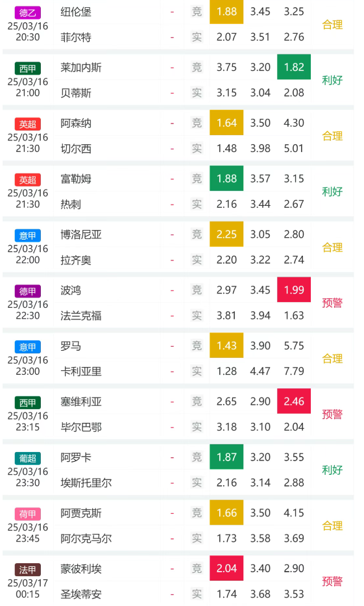Click draw odds 3.50 in 阿贾克斯 row
This screenshot has width=364, height=606.
(x=260, y=513)
